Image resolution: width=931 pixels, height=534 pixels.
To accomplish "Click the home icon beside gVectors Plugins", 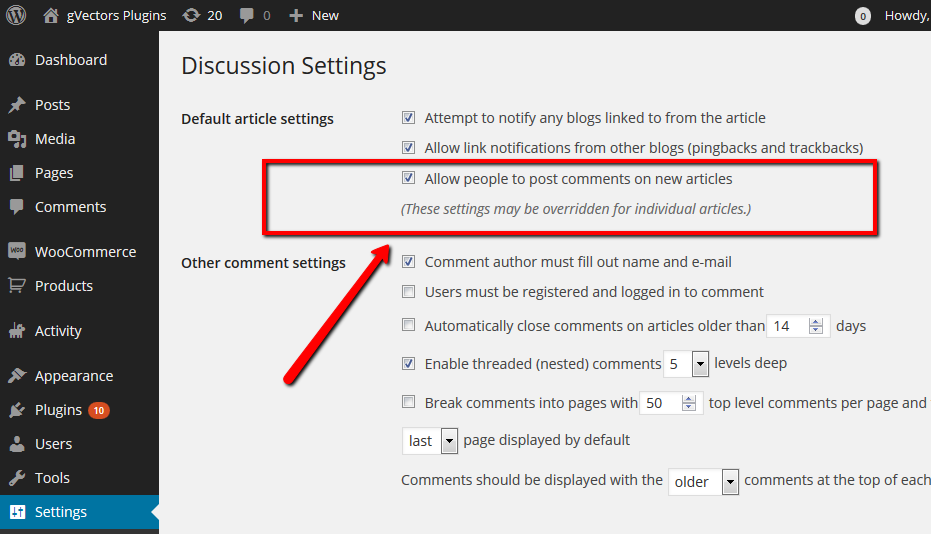I will point(52,15).
